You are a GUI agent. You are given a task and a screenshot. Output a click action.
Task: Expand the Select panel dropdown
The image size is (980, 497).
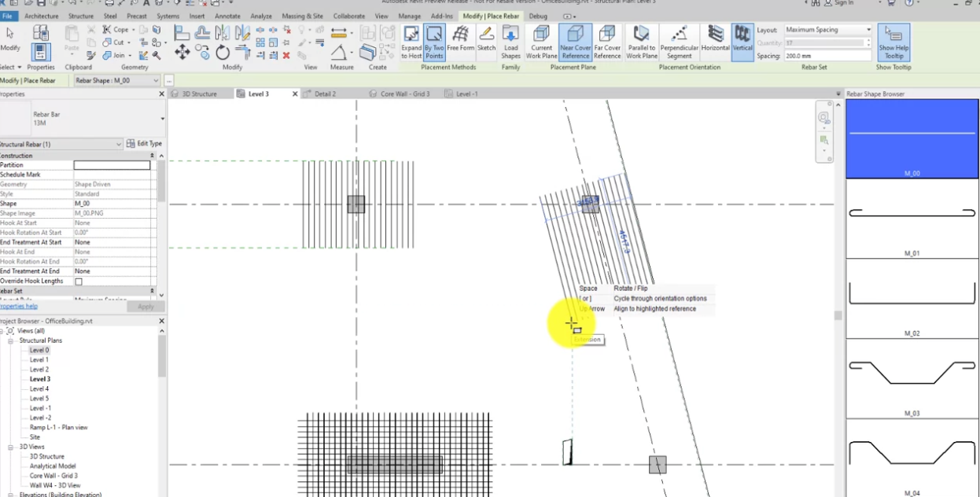pos(9,68)
